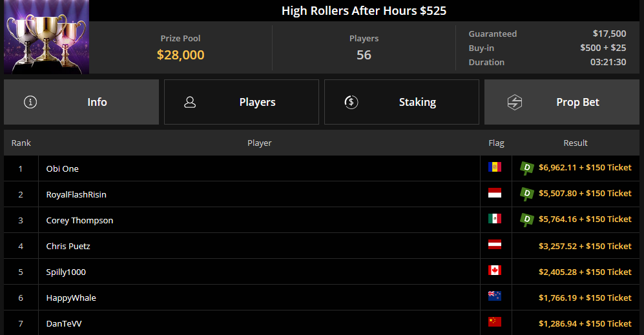The image size is (644, 335).
Task: Click Obi One's country flag
Action: pos(495,167)
